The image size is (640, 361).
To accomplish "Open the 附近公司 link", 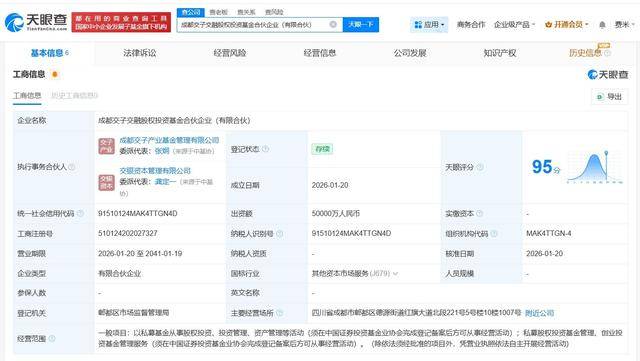I will (539, 313).
